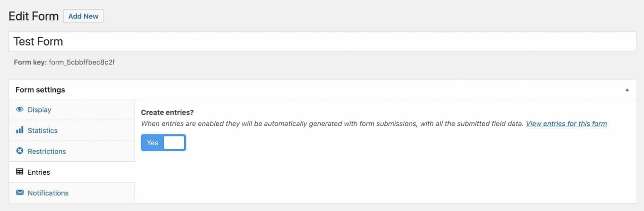Disable the Create entries toggle
The image size is (644, 211).
[x=164, y=142]
